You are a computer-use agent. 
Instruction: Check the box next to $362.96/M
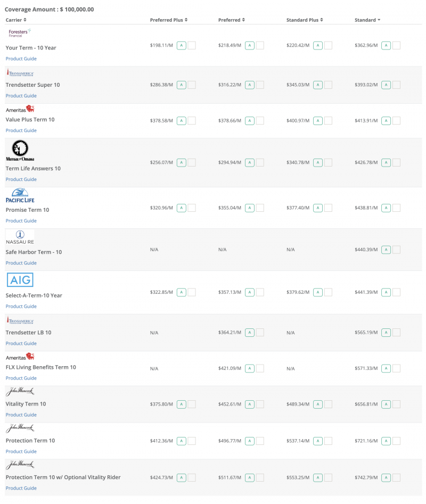tap(396, 45)
